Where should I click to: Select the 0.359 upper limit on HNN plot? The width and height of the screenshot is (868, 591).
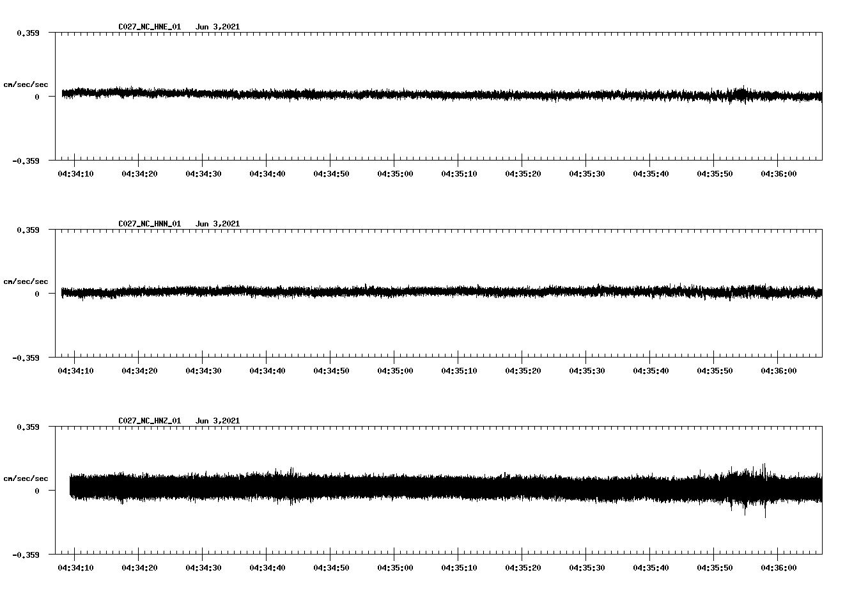pyautogui.click(x=27, y=230)
